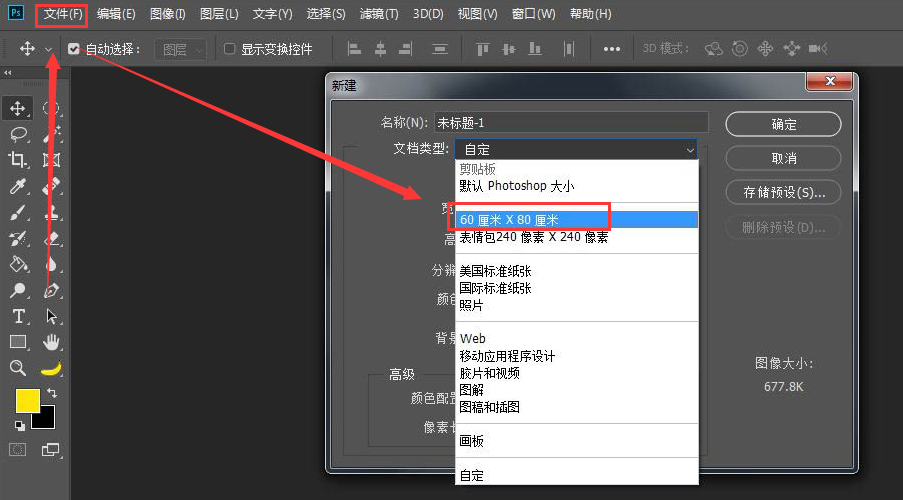Open Move tool preset picker chevron
903x500 pixels.
click(49, 50)
